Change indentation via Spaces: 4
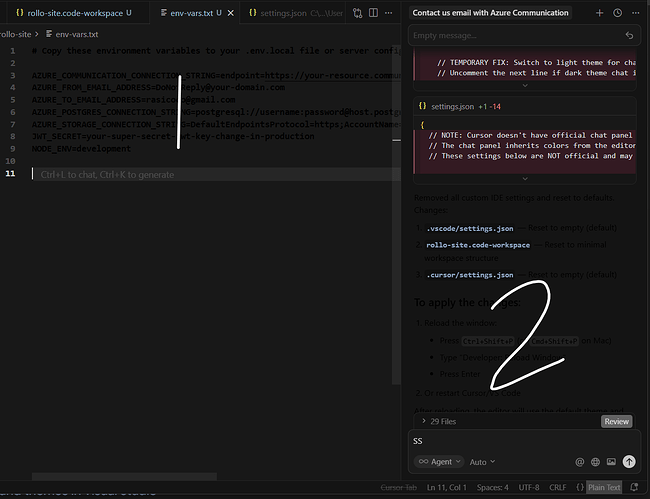650x499 pixels. tap(492, 487)
